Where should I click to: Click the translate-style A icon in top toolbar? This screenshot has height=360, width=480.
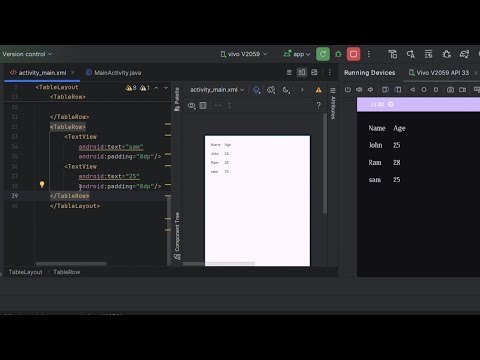point(411,54)
